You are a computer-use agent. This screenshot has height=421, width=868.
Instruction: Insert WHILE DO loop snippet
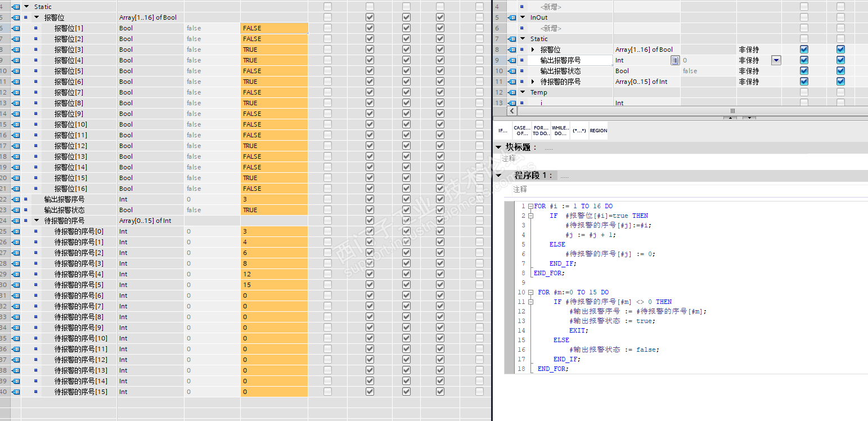tap(560, 131)
